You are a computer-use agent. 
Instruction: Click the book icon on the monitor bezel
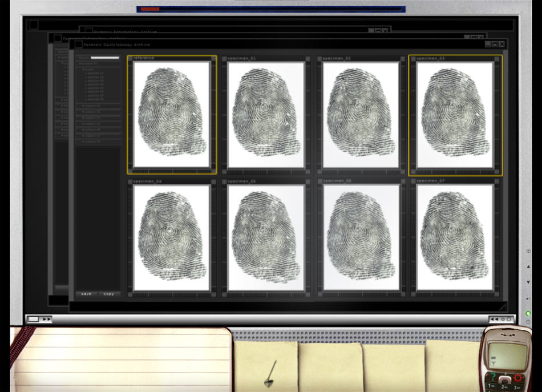pyautogui.click(x=528, y=251)
